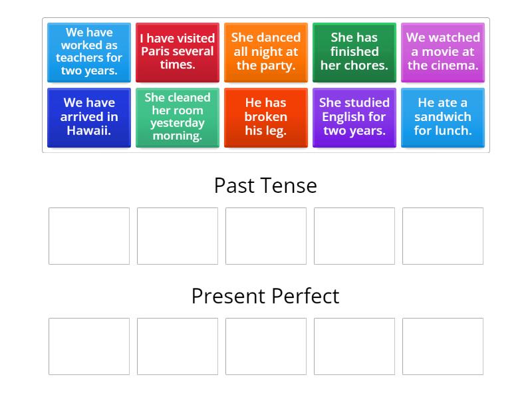Click the last empty slot under Past Tense
The width and height of the screenshot is (532, 399).
pyautogui.click(x=442, y=236)
